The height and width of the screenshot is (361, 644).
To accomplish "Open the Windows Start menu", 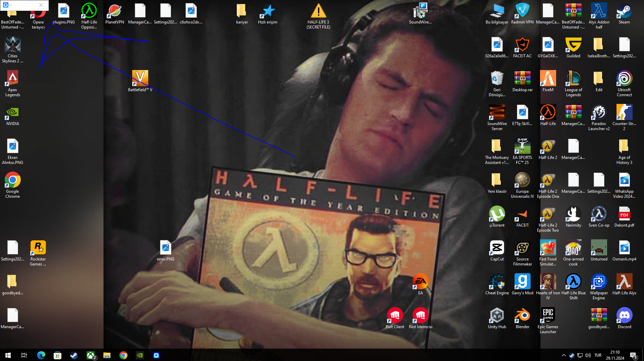I will (x=8, y=355).
